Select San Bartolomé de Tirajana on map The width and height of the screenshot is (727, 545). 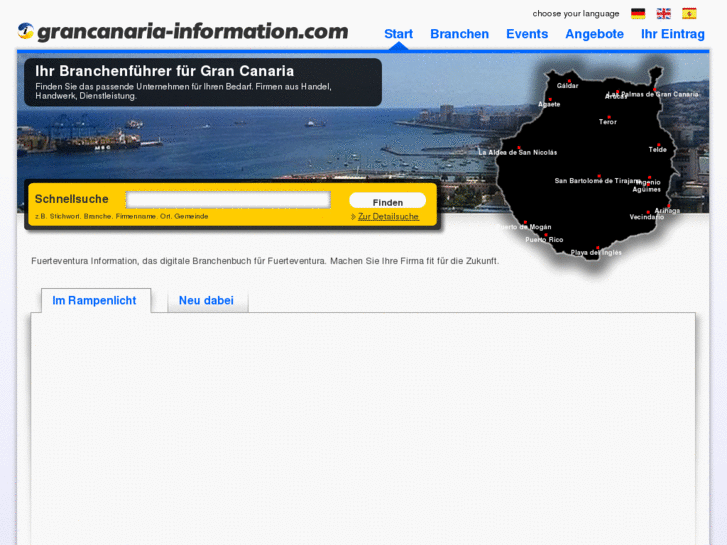pos(598,180)
